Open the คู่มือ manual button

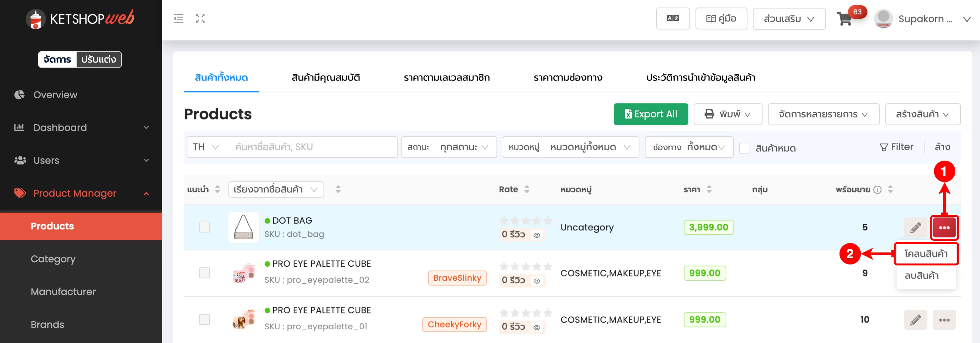point(721,18)
